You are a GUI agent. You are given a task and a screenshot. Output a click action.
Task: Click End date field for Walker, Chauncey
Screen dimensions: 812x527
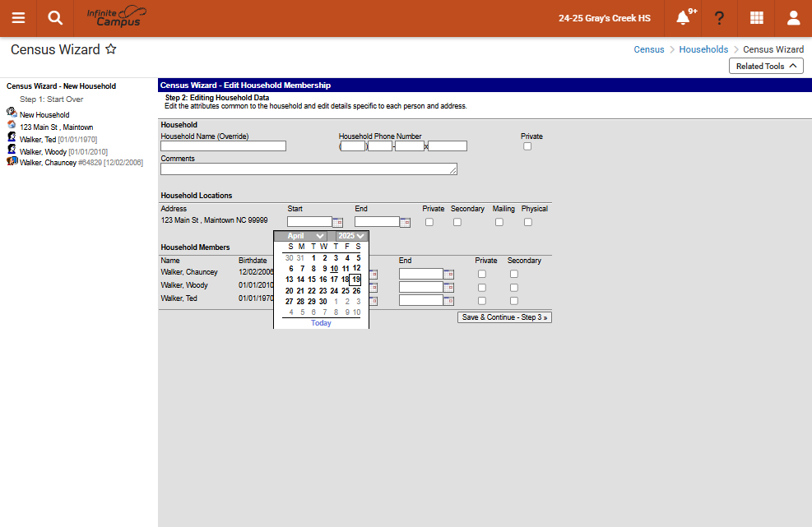coord(421,274)
